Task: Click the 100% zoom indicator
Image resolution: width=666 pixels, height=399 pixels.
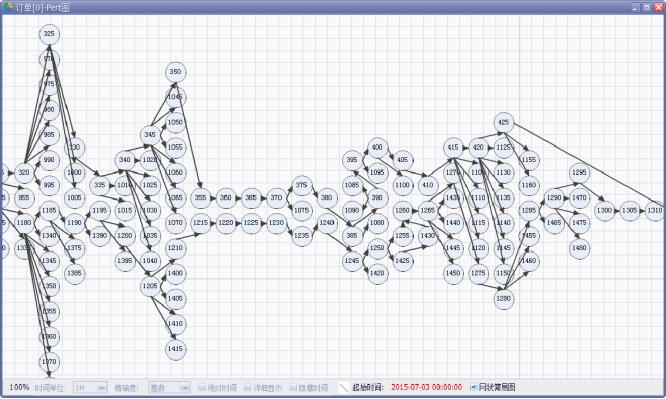Action: click(19, 387)
